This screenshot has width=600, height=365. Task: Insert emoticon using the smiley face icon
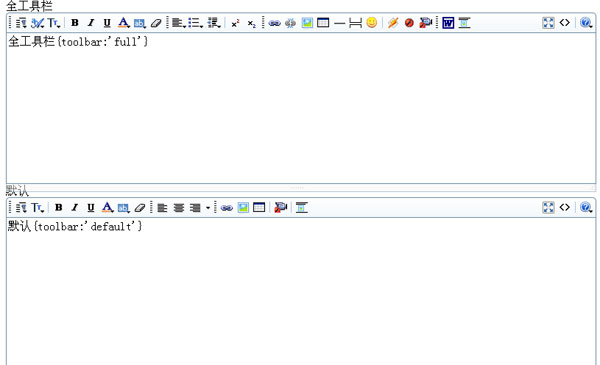372,23
